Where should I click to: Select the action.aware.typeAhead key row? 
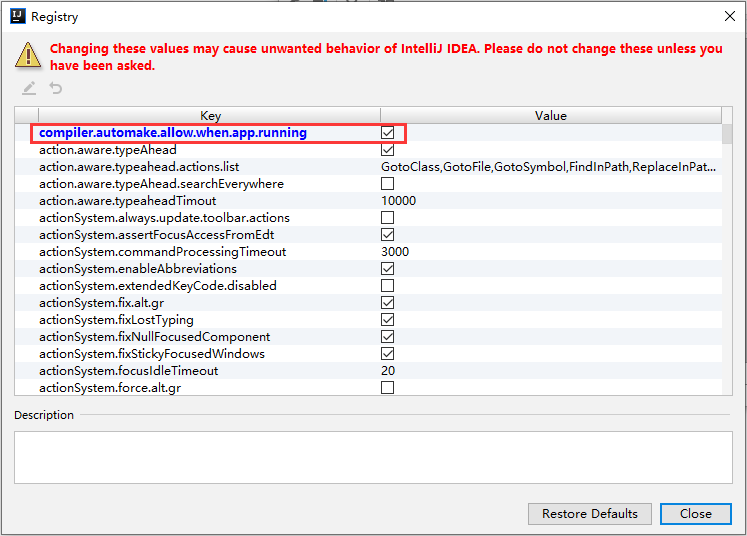coord(108,150)
